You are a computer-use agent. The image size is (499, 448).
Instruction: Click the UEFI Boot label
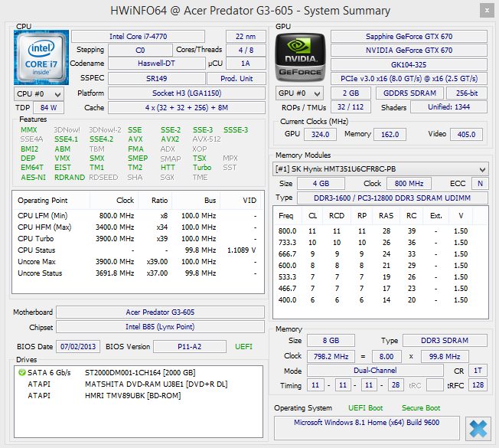click(365, 408)
